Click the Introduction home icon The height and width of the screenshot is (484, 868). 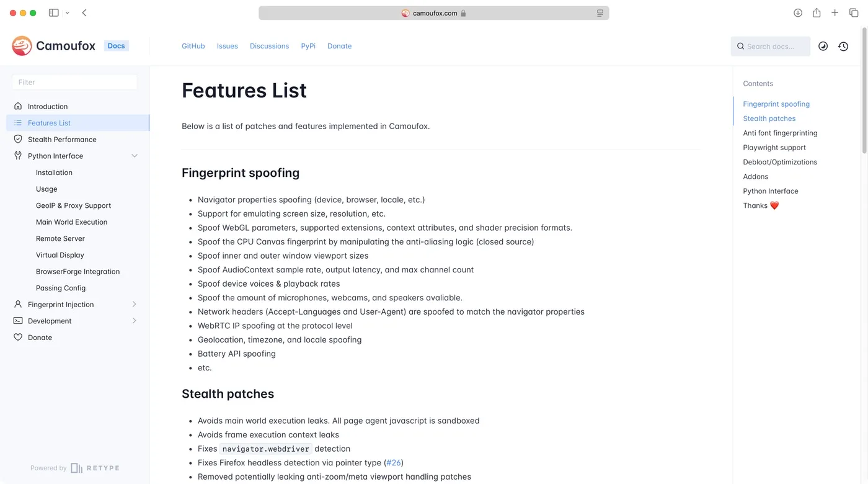[18, 106]
